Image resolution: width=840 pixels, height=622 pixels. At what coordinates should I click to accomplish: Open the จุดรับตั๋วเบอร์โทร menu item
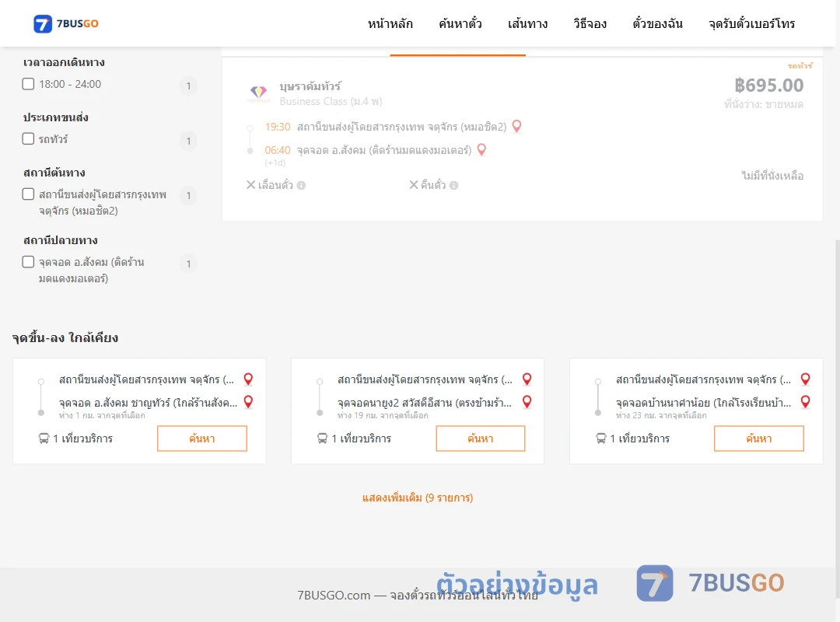[x=751, y=23]
